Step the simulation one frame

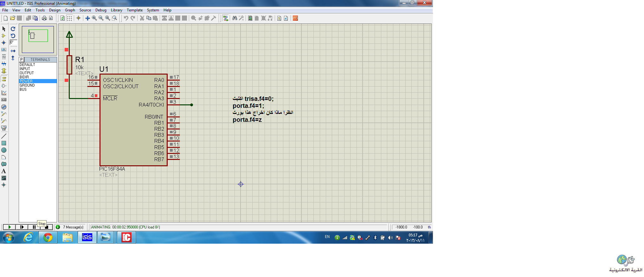(x=22, y=227)
